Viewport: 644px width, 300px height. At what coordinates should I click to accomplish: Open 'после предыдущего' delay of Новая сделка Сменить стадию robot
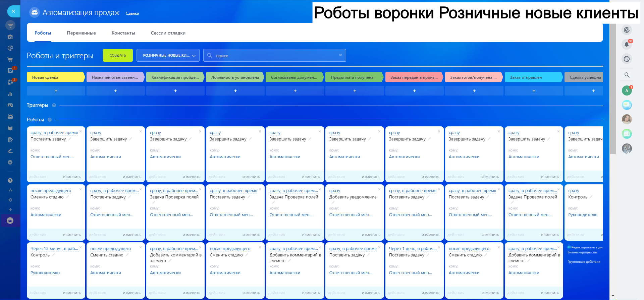pos(51,191)
